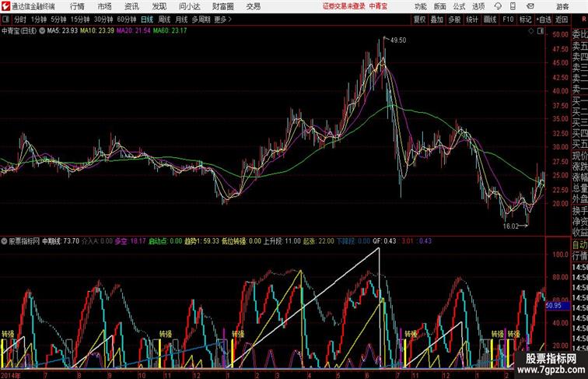The image size is (588, 379).
Task: Click the 游客 user label
Action: point(562,6)
